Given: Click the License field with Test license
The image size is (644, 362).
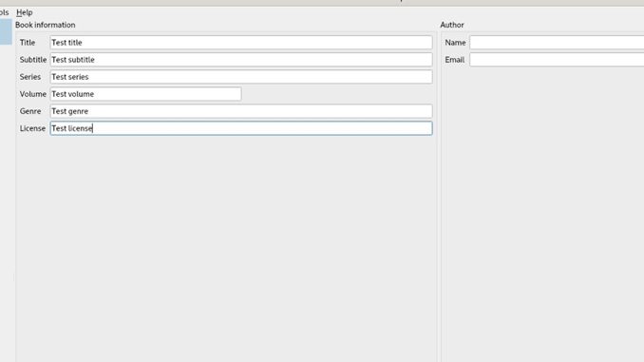Looking at the screenshot, I should tap(241, 128).
